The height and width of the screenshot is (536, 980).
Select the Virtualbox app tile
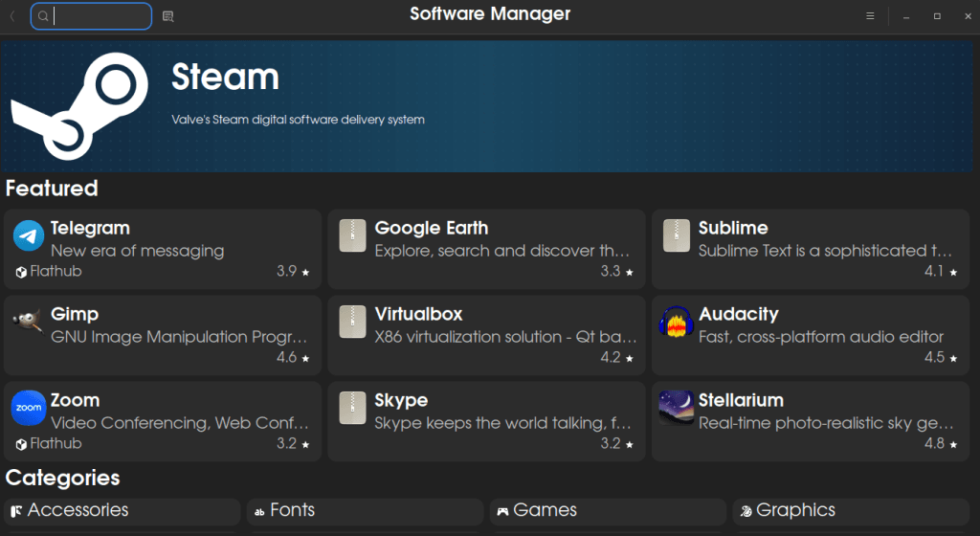486,335
